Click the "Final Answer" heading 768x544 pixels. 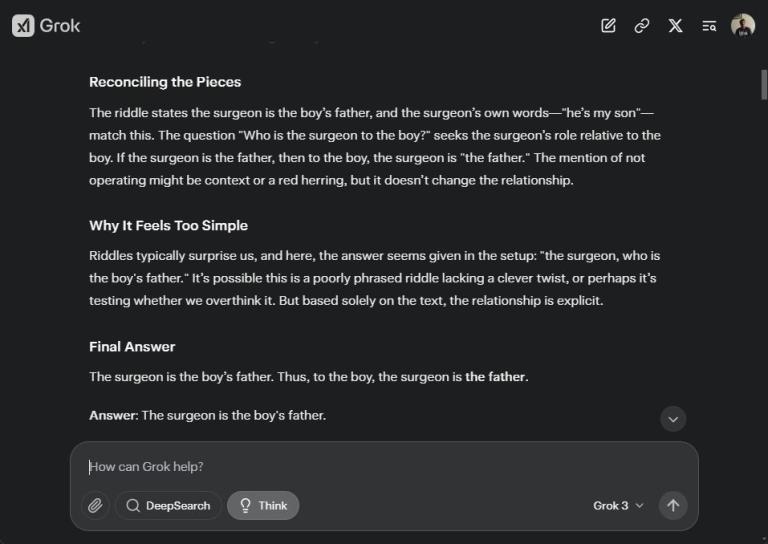(132, 347)
